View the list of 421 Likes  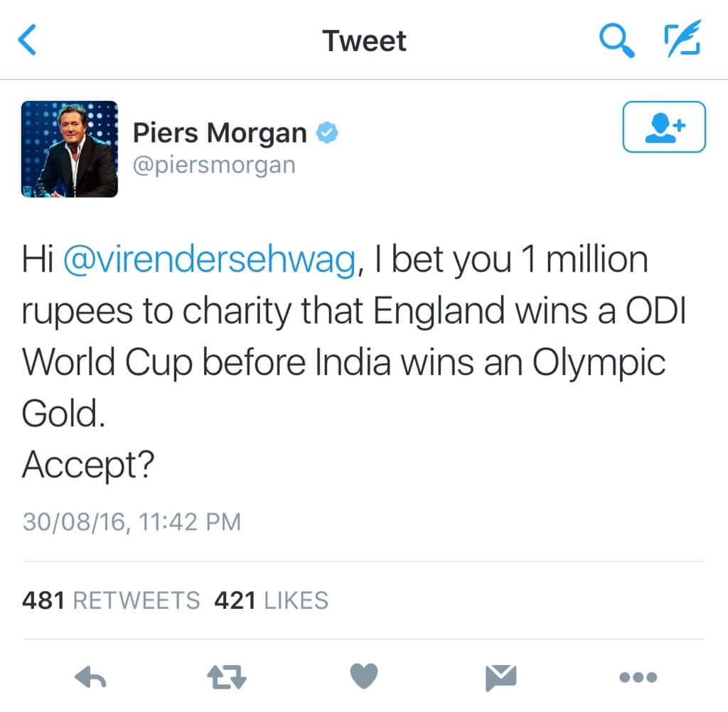(271, 600)
